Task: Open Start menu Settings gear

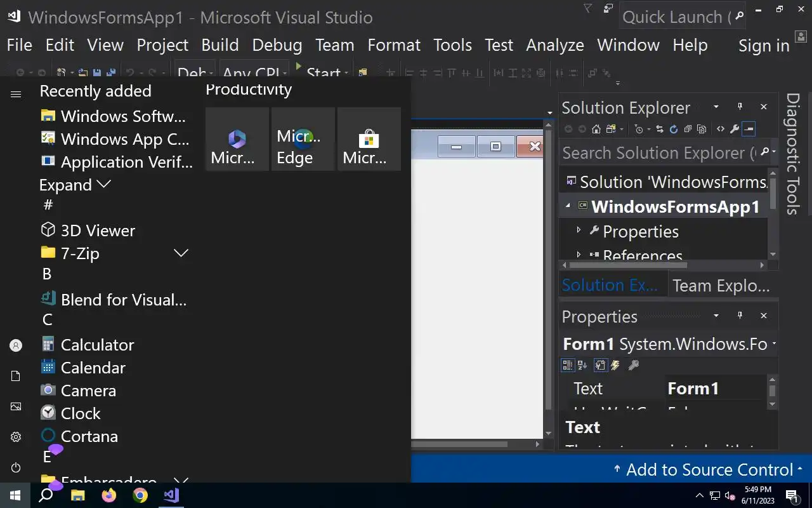Action: (16, 437)
